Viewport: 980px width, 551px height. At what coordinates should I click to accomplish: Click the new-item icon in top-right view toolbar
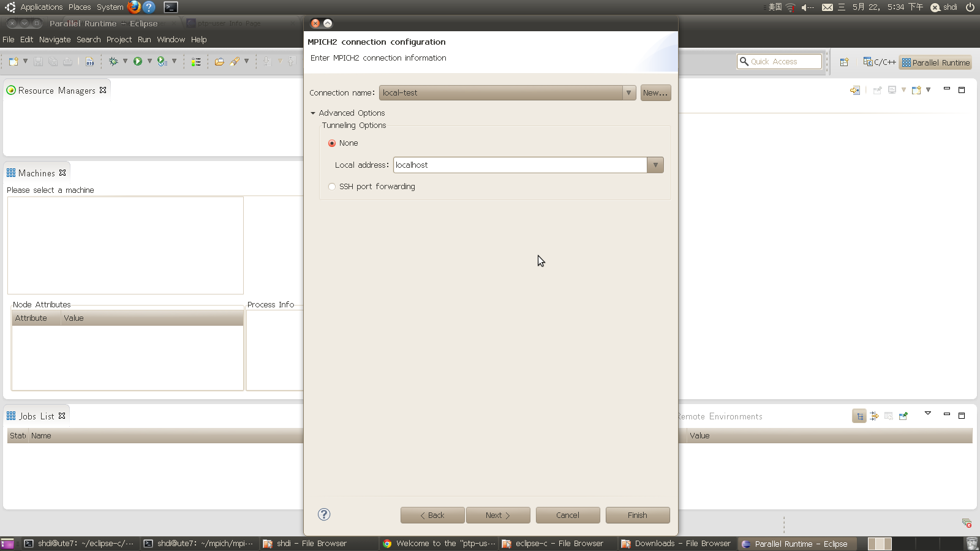click(916, 90)
